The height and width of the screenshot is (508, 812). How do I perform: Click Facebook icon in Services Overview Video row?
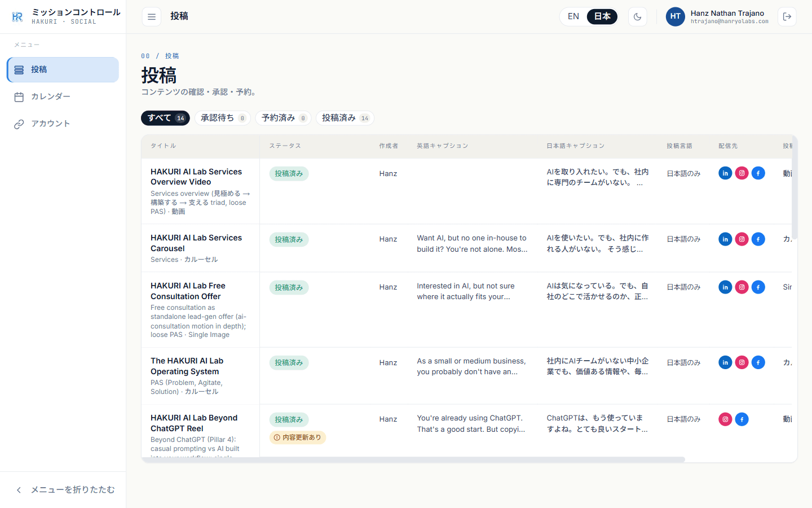pos(758,173)
